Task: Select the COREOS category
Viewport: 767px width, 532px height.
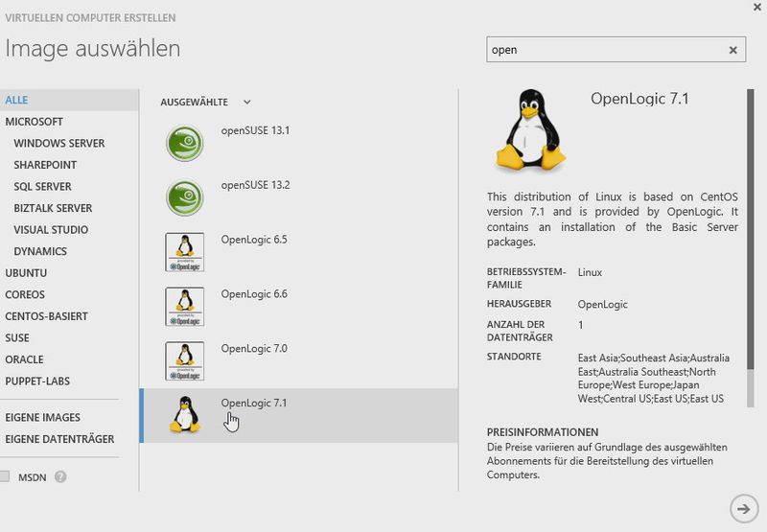Action: 25,295
